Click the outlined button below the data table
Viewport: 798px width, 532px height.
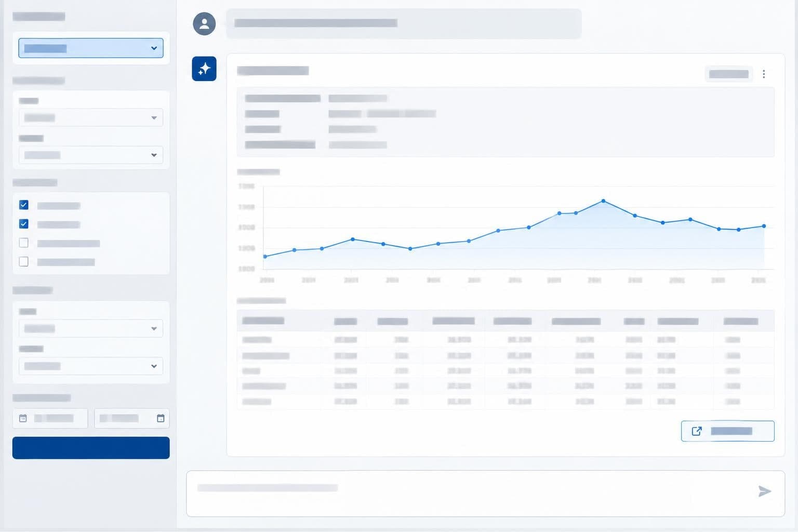pyautogui.click(x=727, y=431)
